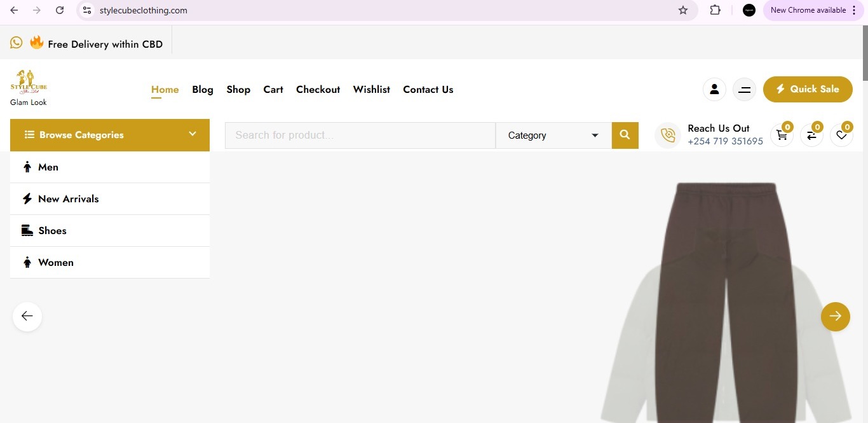Viewport: 868px width, 423px height.
Task: Open the hamburger menu icon
Action: coord(744,89)
